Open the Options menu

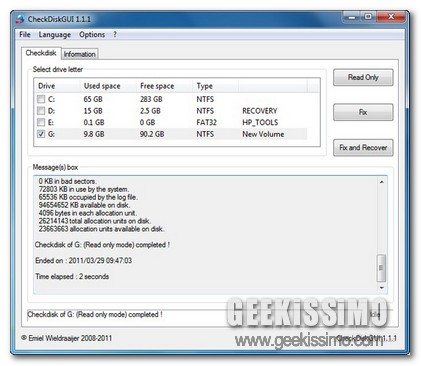click(92, 35)
